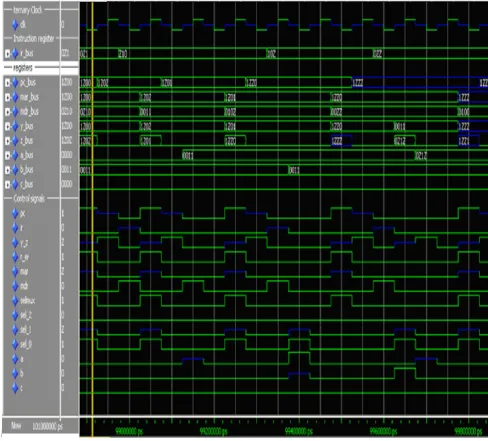Select the clk signal name
The height and width of the screenshot is (441, 488).
point(23,24)
